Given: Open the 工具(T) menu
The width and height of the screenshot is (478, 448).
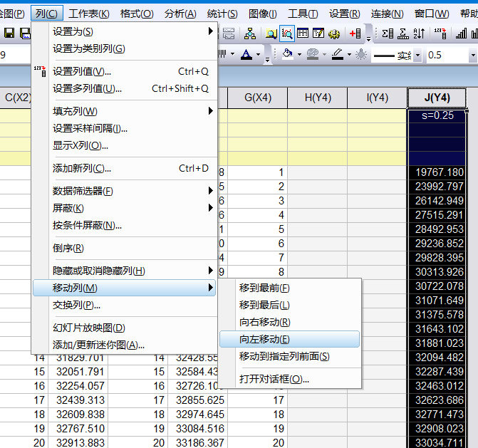Looking at the screenshot, I should tap(303, 14).
